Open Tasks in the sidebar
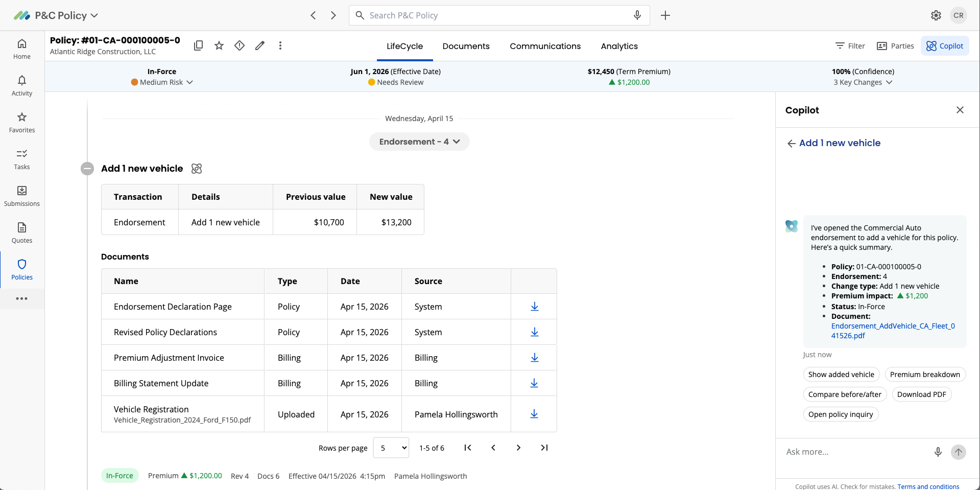Screen dimensions: 980x490 [x=22, y=159]
